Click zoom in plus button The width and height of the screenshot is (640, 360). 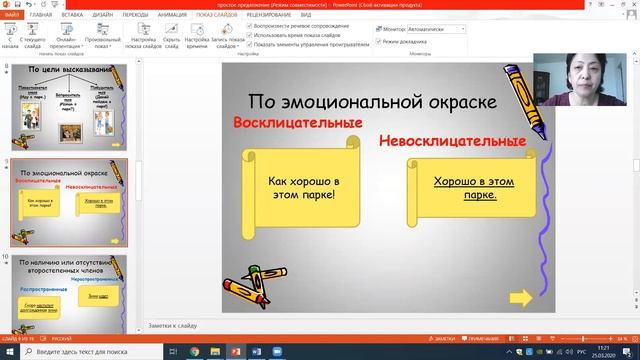610,339
